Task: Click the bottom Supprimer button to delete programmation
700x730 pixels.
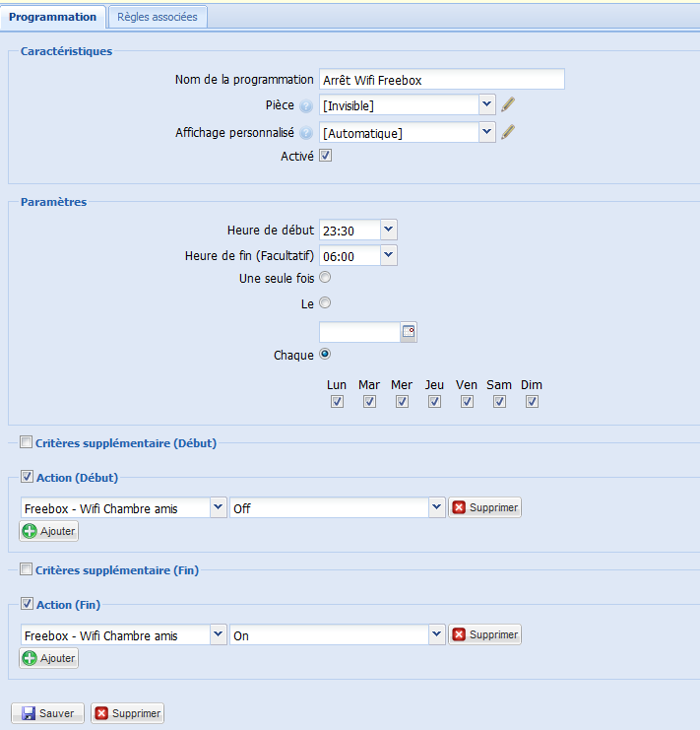Action: (x=127, y=713)
